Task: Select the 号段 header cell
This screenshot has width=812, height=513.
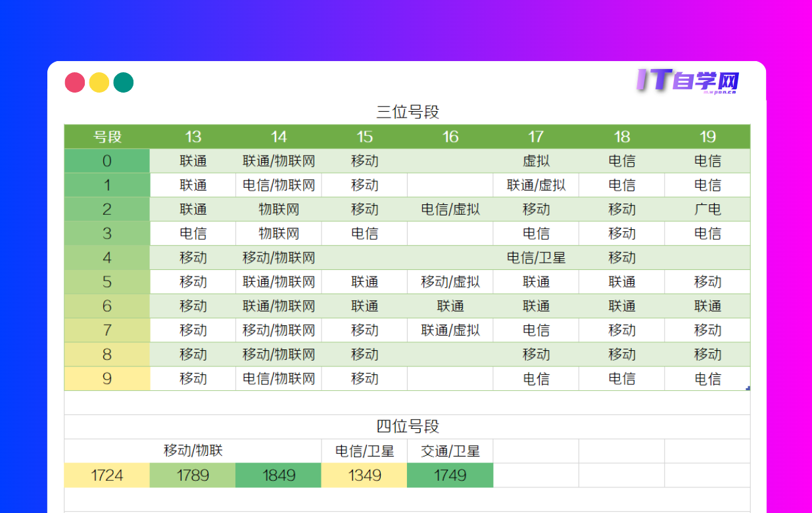Action: point(107,137)
